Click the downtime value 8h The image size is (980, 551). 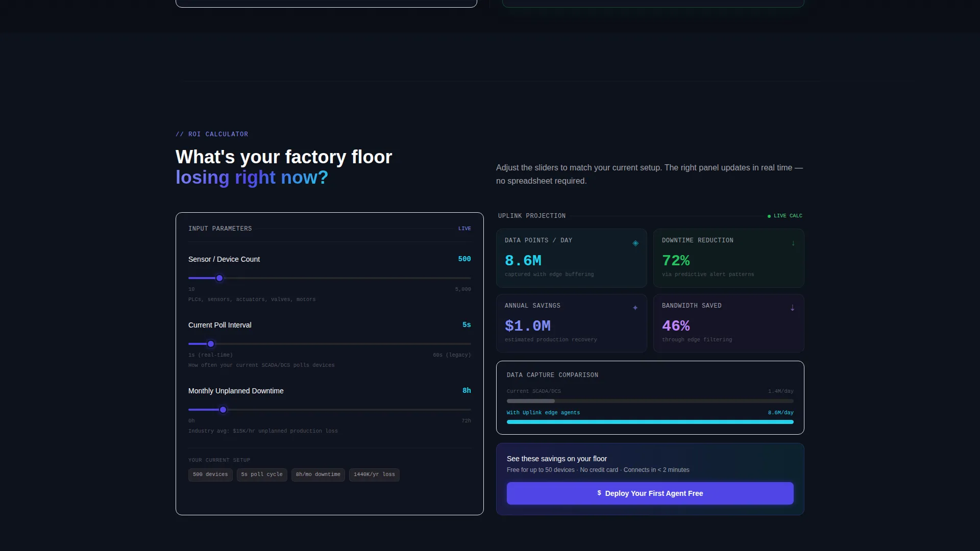pos(467,391)
